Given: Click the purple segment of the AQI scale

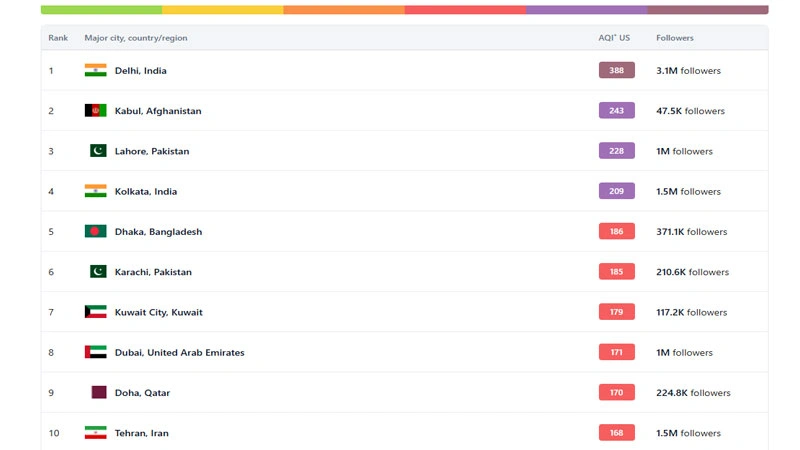Looking at the screenshot, I should [586, 10].
